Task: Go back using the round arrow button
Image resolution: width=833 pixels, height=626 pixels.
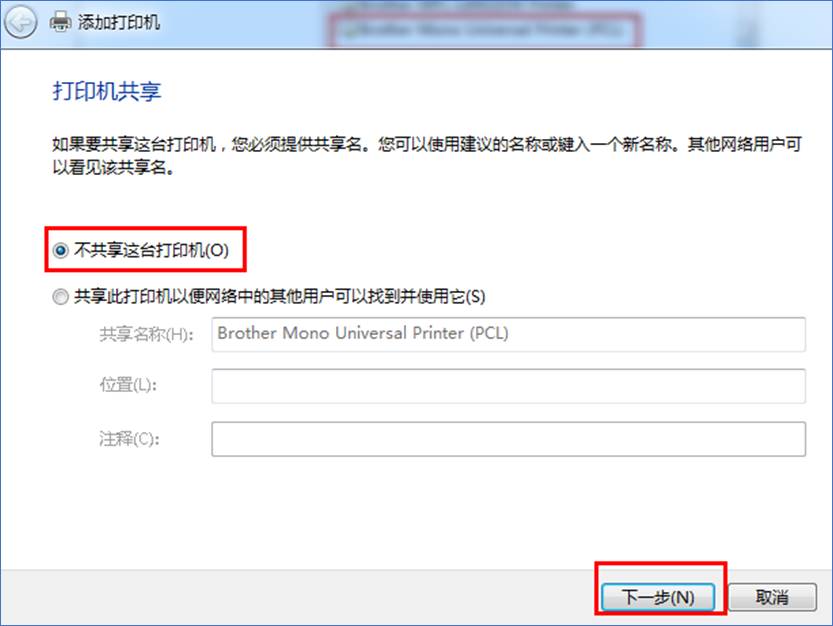Action: tap(21, 23)
